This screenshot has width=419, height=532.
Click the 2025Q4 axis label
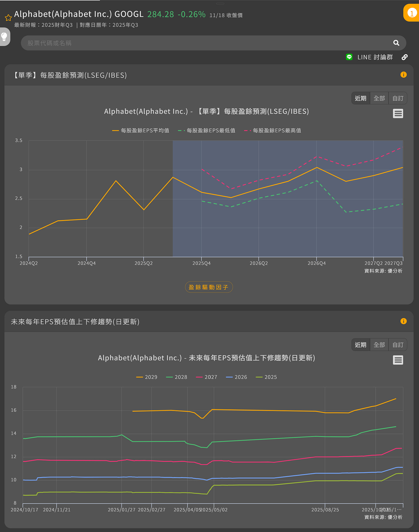201,263
